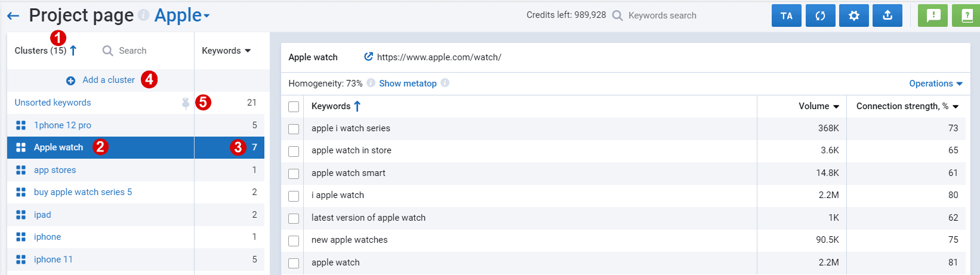Click grid icon of Apple watch cluster
This screenshot has height=275, width=980.
coord(21,147)
